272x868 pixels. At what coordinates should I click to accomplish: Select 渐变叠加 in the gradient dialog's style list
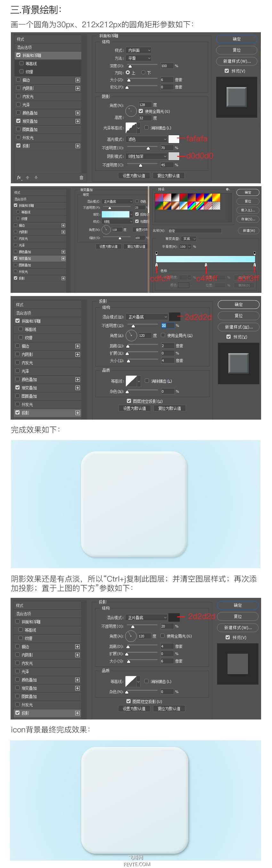pyautogui.click(x=40, y=258)
